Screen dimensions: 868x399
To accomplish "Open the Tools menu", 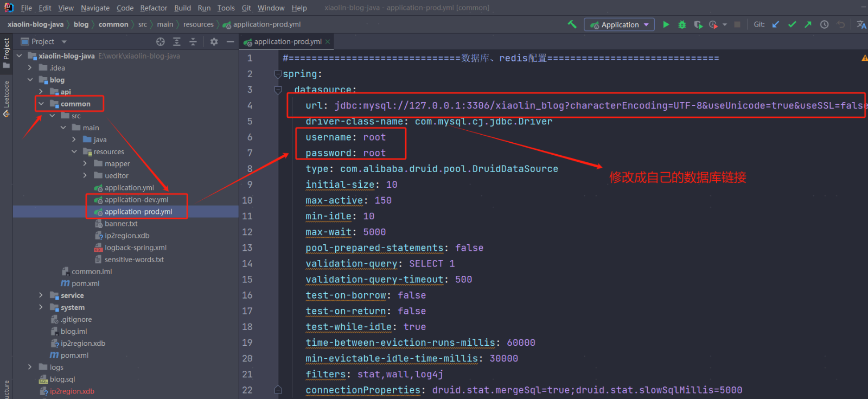I will pyautogui.click(x=226, y=8).
